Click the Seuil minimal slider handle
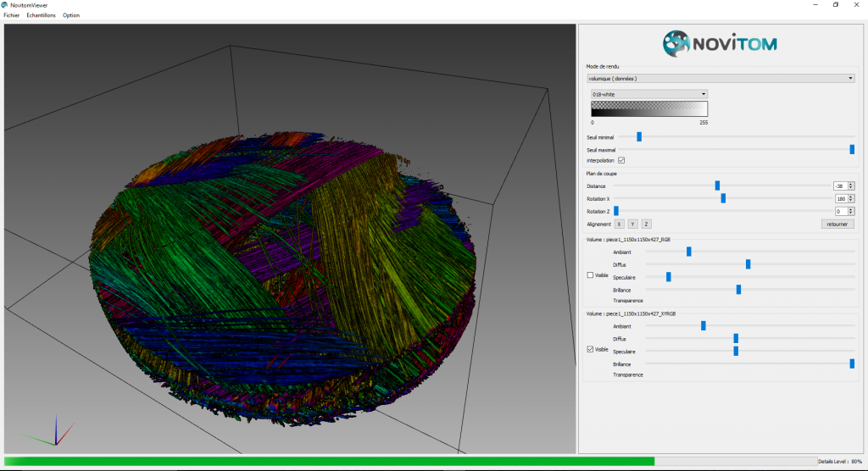868x471 pixels. [639, 136]
